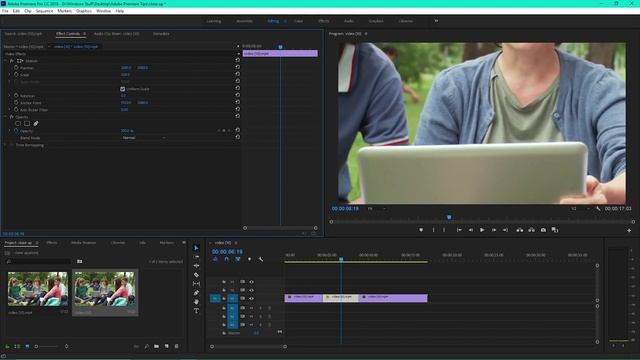640x360 pixels.
Task: Toggle Linked Selection in timeline
Action: point(238,259)
